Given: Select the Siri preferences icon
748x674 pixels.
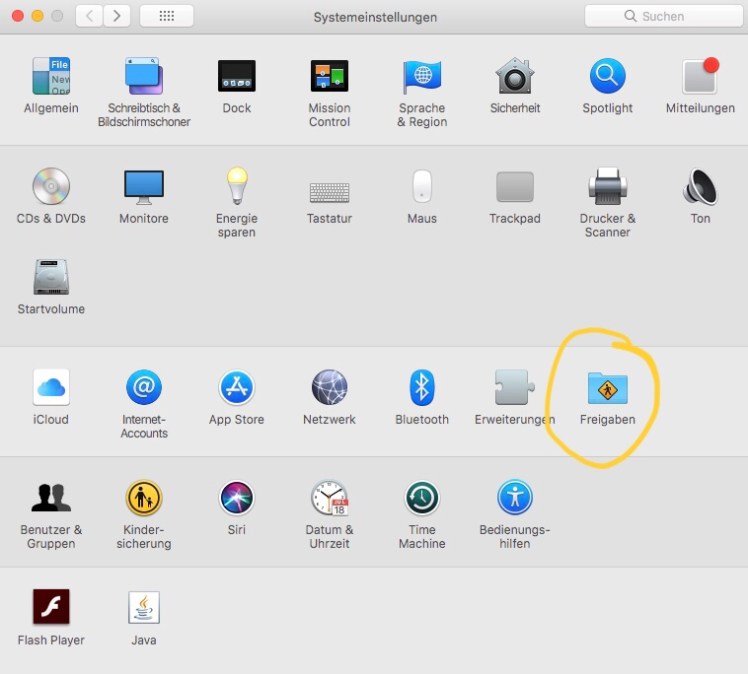Looking at the screenshot, I should [x=237, y=498].
